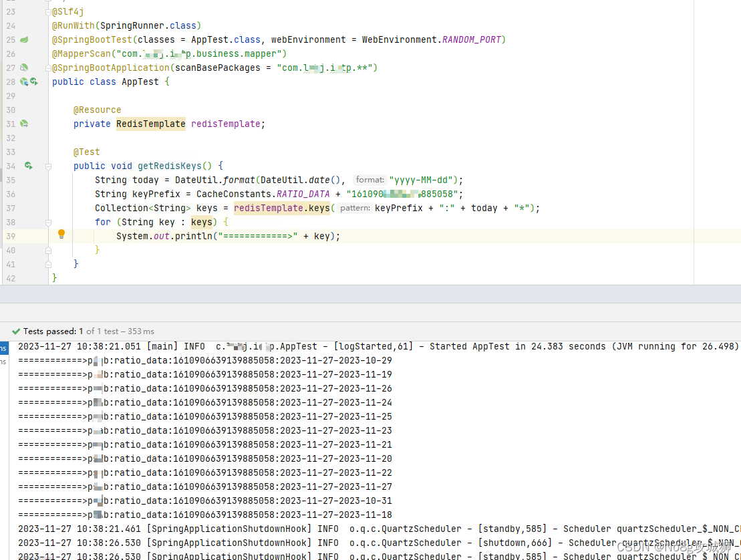Run the getRedisKeys test from the line 34 gutter icon
741x560 pixels.
(x=28, y=166)
